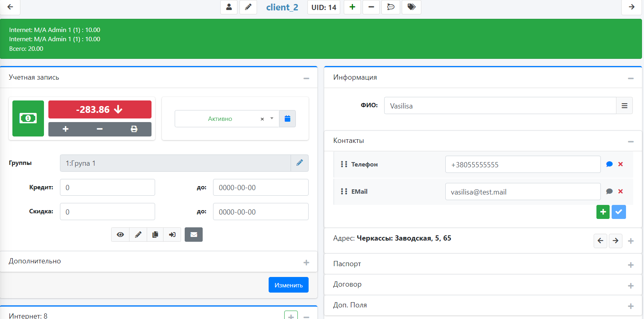Viewport: 644px width, 319px height.
Task: Expand the Дополнительно section
Action: (306, 263)
